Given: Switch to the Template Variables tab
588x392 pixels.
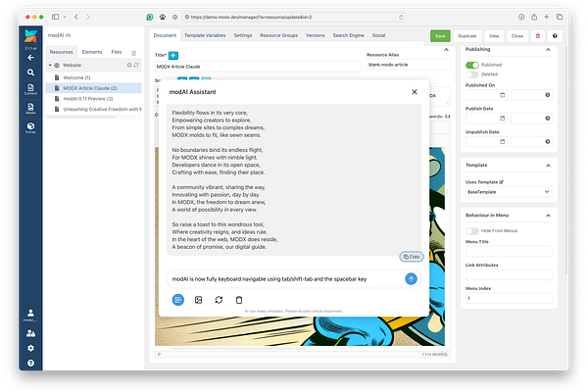Looking at the screenshot, I should pos(205,35).
